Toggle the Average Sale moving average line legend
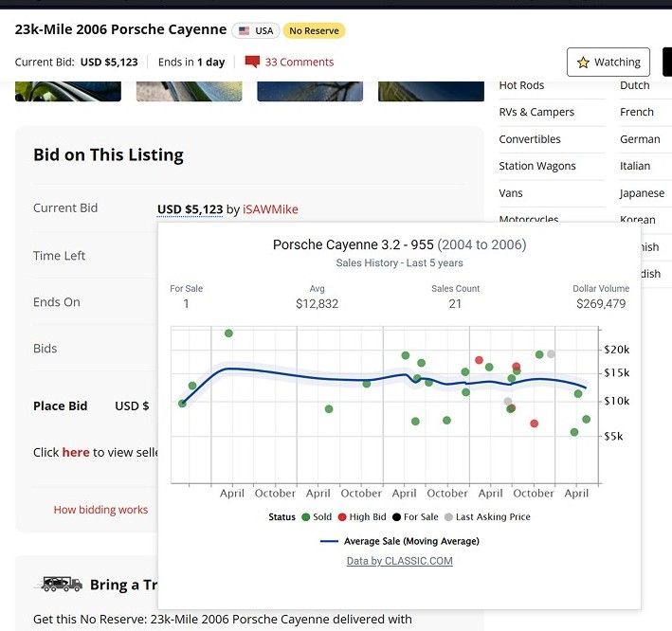The height and width of the screenshot is (631, 672). [399, 541]
